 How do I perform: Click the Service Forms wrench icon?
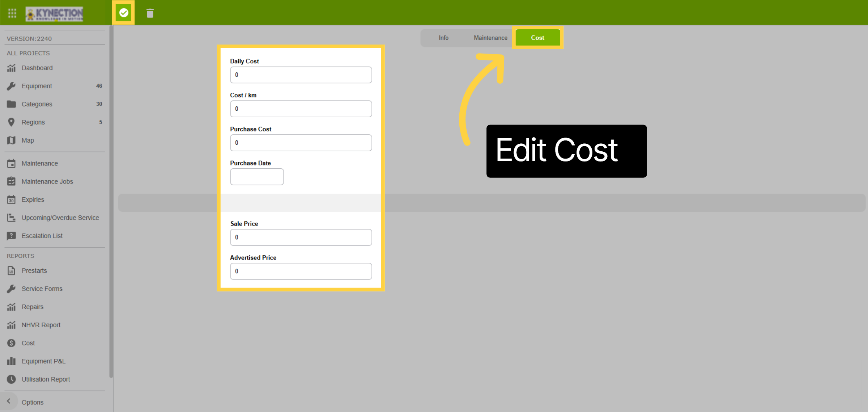12,289
